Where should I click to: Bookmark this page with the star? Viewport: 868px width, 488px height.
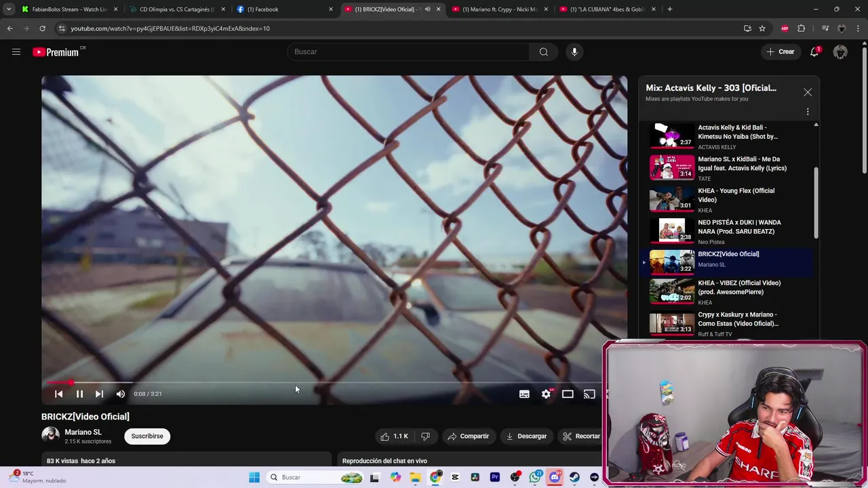(x=762, y=28)
